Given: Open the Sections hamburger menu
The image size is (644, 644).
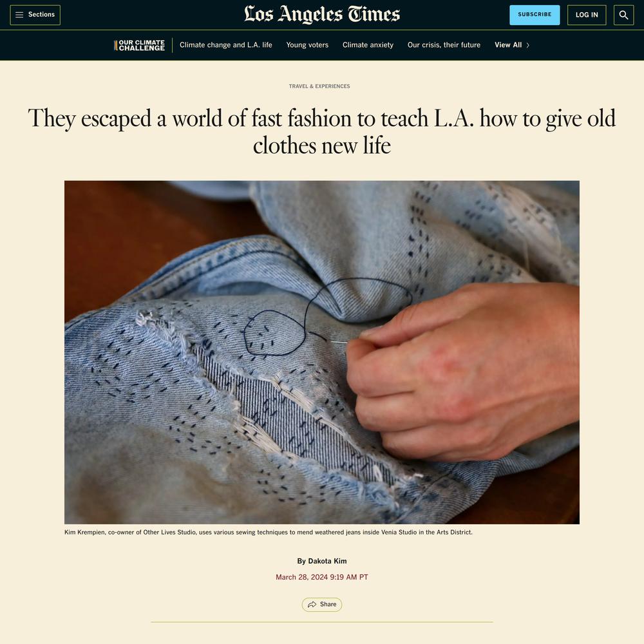Looking at the screenshot, I should pos(35,15).
